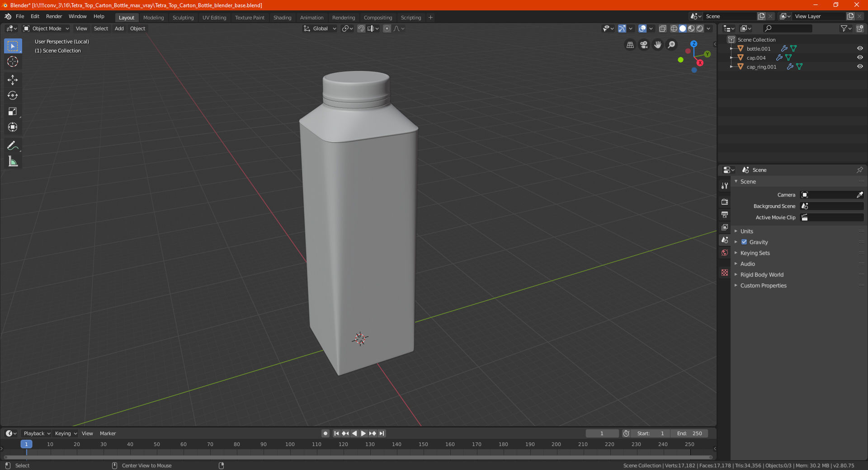
Task: Play the animation forward
Action: [363, 433]
